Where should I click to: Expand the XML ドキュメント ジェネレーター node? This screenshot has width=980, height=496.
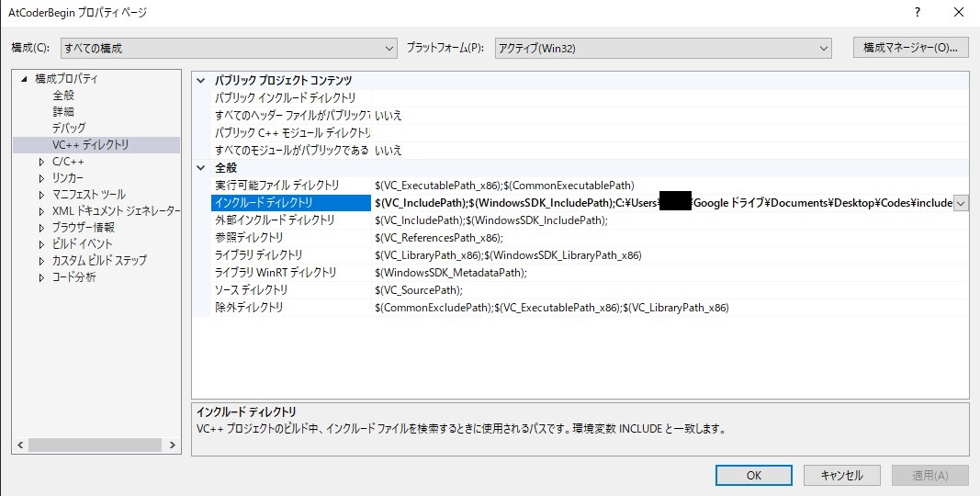pos(42,211)
